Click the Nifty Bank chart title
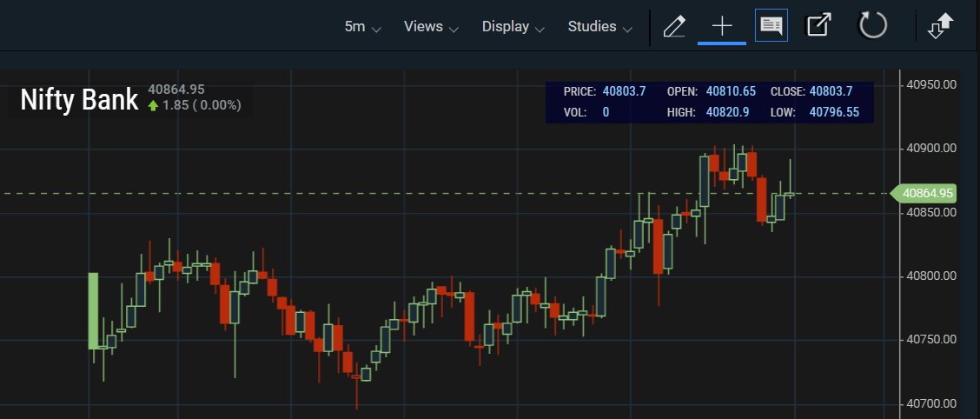 point(79,99)
